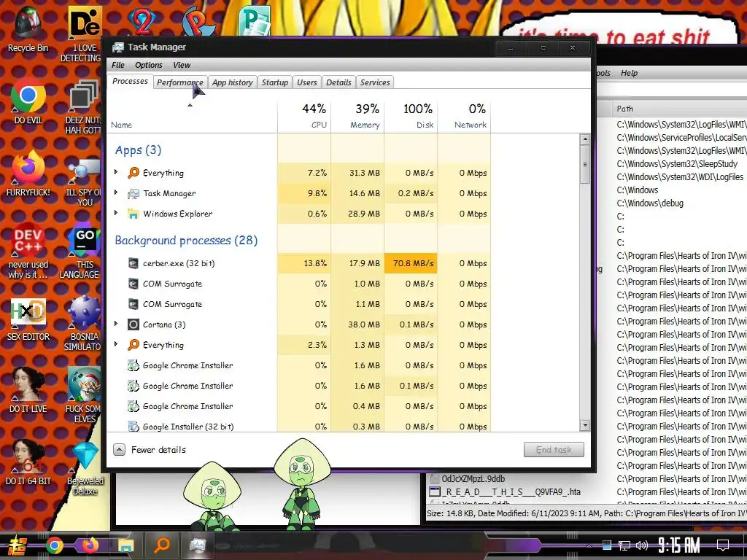Viewport: 747px width, 560px height.
Task: Open the Dev C++ desktop shortcut
Action: (x=28, y=250)
